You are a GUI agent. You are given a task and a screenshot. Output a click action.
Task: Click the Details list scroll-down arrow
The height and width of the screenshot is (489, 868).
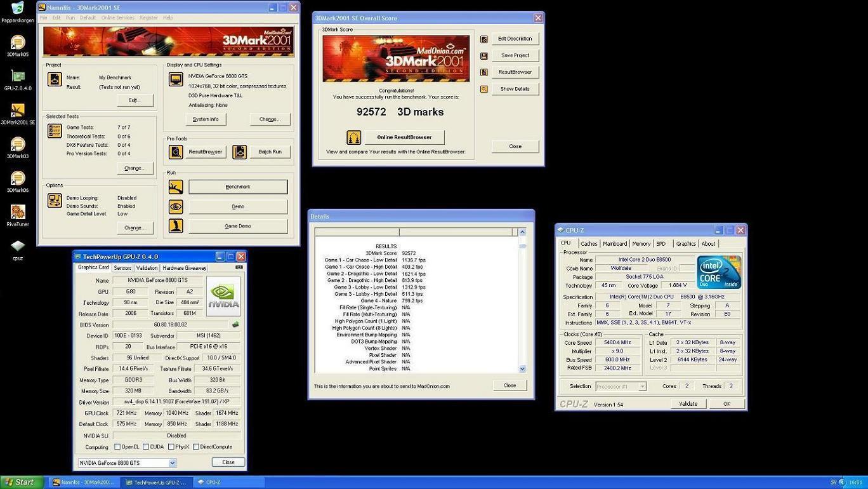pyautogui.click(x=522, y=369)
